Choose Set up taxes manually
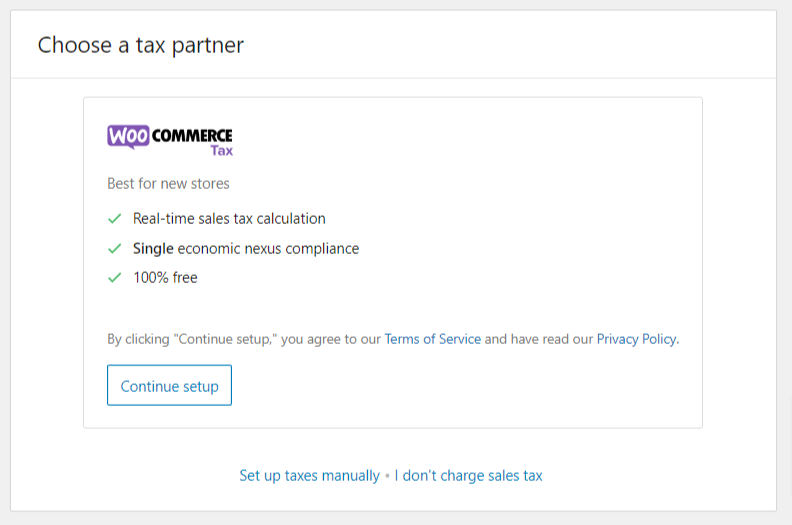Image resolution: width=792 pixels, height=525 pixels. pyautogui.click(x=309, y=476)
